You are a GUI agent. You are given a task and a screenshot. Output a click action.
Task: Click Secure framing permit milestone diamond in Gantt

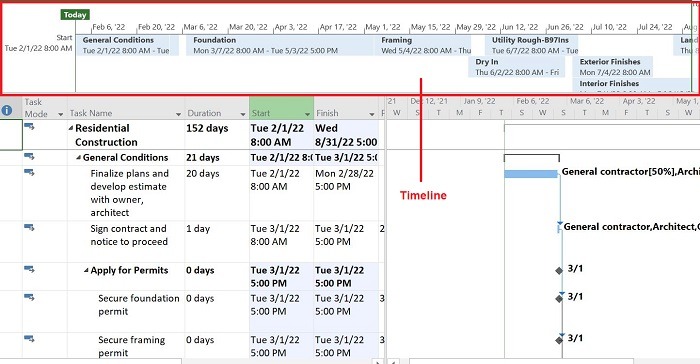click(559, 340)
